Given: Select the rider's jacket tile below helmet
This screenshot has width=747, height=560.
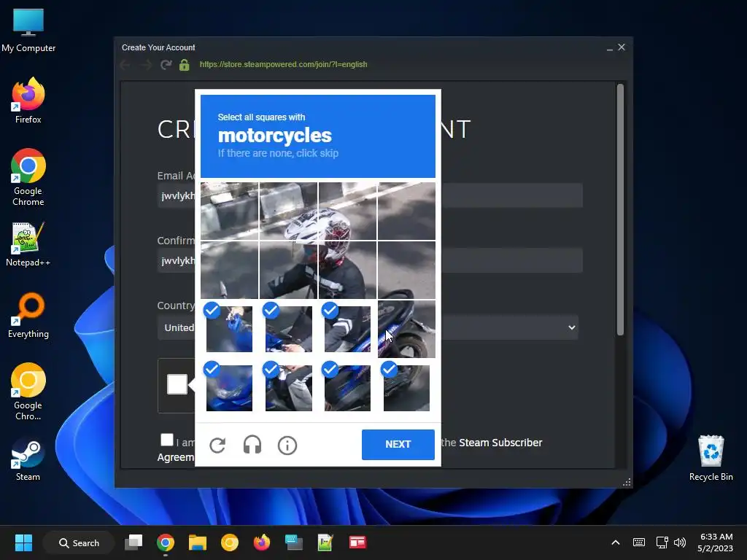Looking at the screenshot, I should point(347,270).
